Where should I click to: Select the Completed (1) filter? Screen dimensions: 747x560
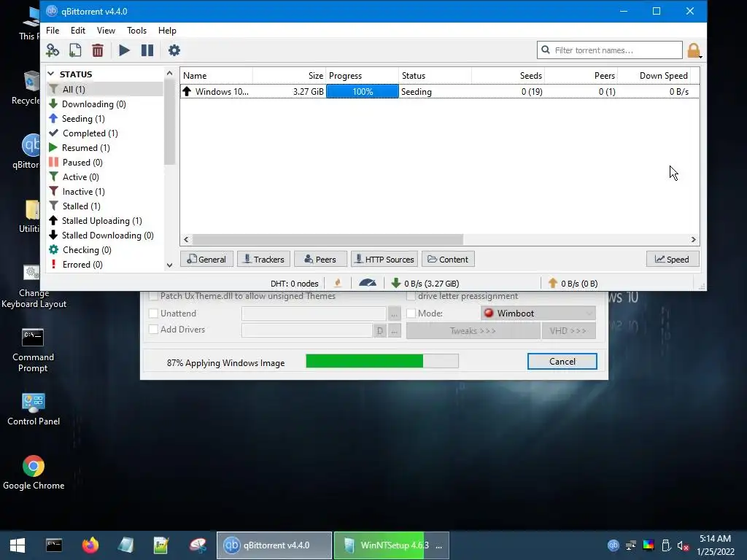(105, 133)
